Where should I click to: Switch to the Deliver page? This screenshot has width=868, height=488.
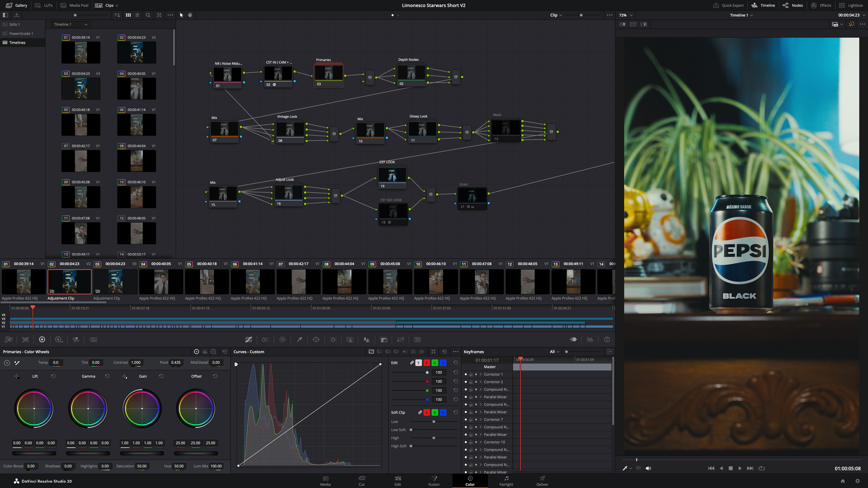542,481
